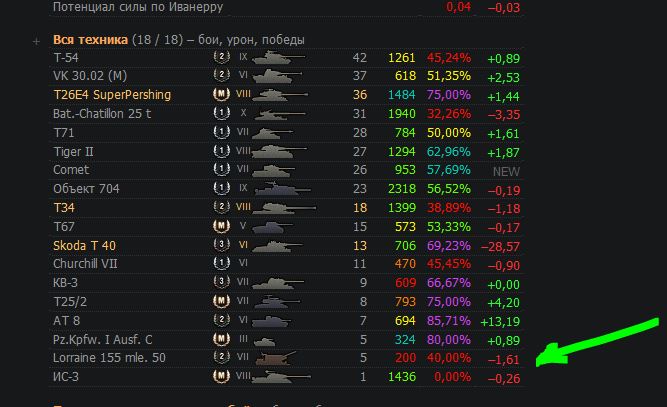
Task: Click the –1,61 change for Lorraine 155
Action: click(504, 360)
